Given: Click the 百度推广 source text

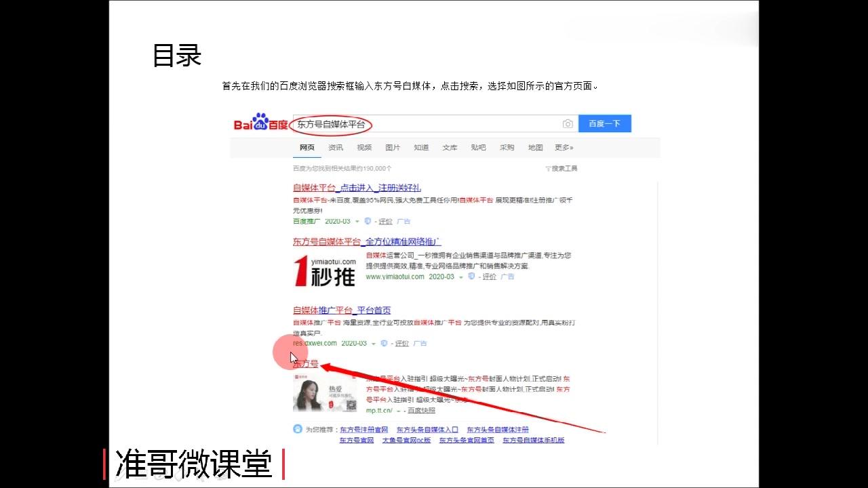Looking at the screenshot, I should (307, 222).
